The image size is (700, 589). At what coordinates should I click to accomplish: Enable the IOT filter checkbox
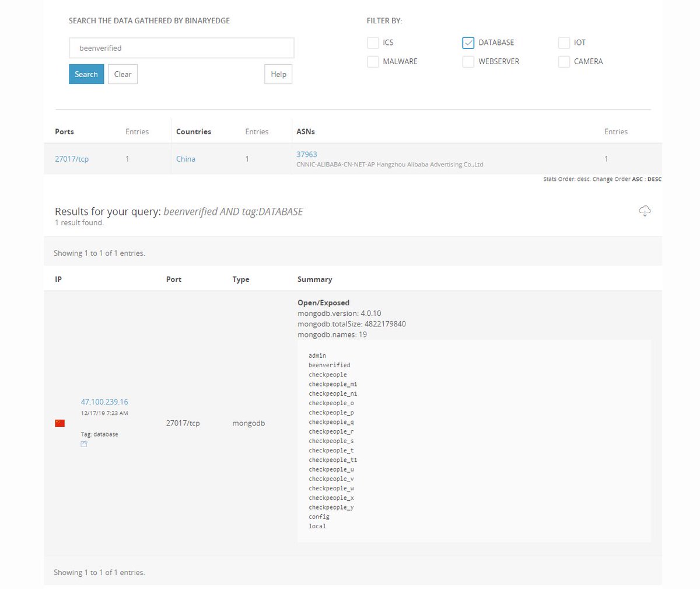point(563,43)
